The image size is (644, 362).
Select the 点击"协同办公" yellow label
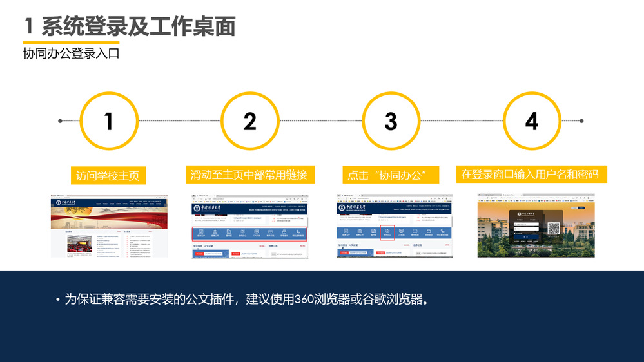pos(391,175)
